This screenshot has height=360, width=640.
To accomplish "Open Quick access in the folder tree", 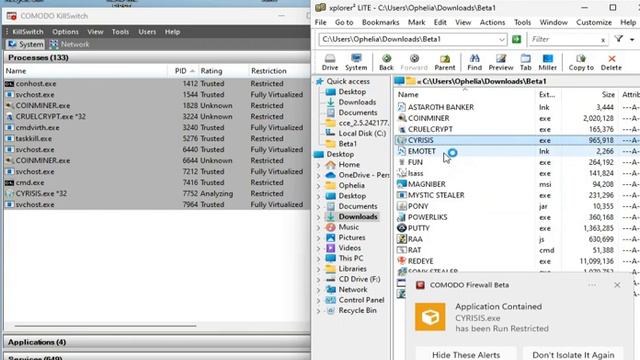I will 348,81.
